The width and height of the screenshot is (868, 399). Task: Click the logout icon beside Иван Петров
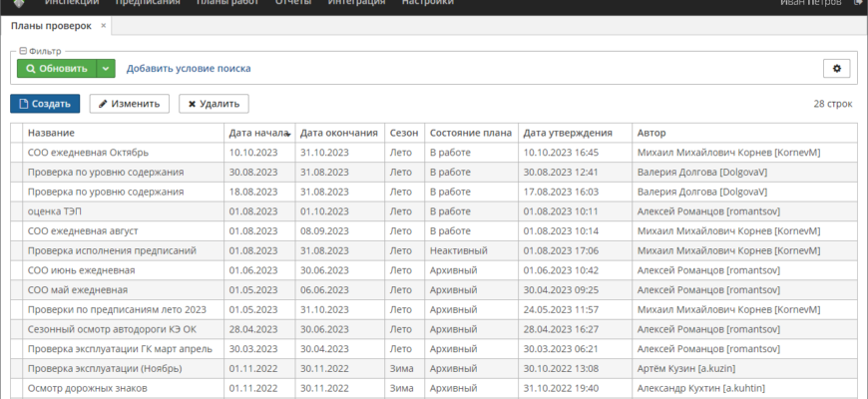(x=858, y=3)
